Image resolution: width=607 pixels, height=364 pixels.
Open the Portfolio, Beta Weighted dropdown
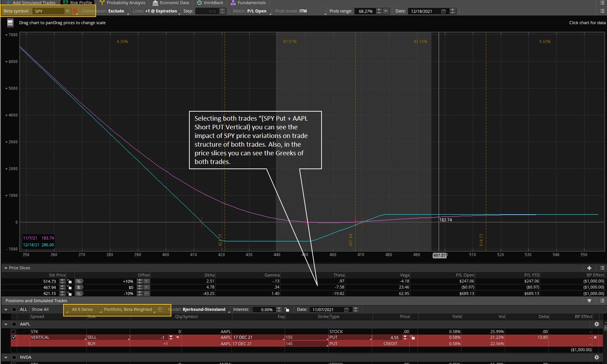point(128,310)
